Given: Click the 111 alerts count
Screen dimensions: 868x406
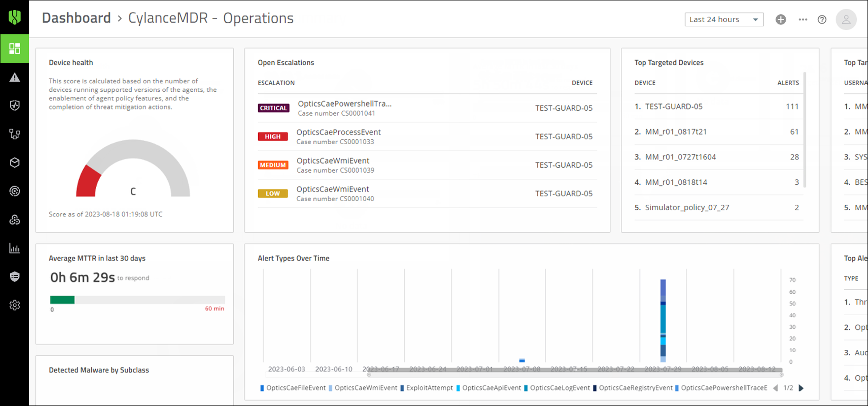Looking at the screenshot, I should [792, 106].
